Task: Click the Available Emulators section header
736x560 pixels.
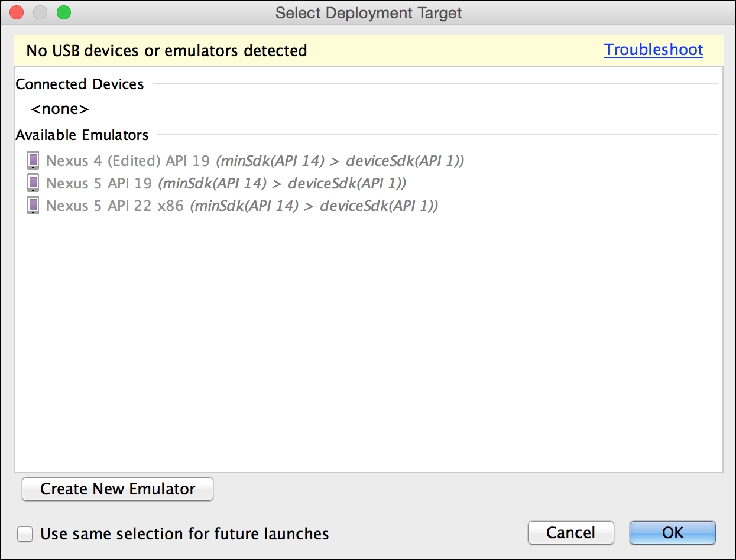Action: click(x=82, y=135)
